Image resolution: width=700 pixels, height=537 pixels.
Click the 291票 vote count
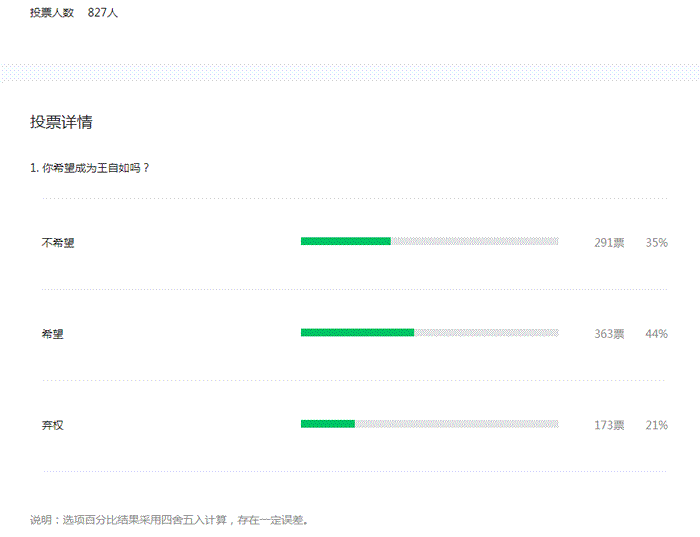609,242
